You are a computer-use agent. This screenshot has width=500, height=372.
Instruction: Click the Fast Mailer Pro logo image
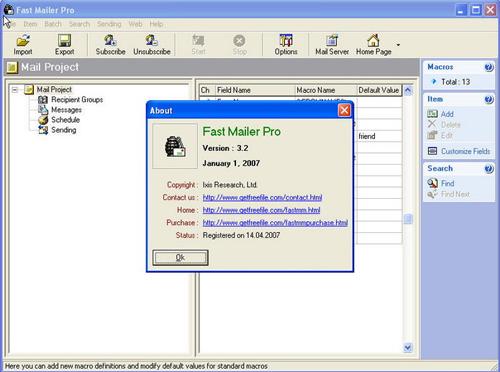175,146
